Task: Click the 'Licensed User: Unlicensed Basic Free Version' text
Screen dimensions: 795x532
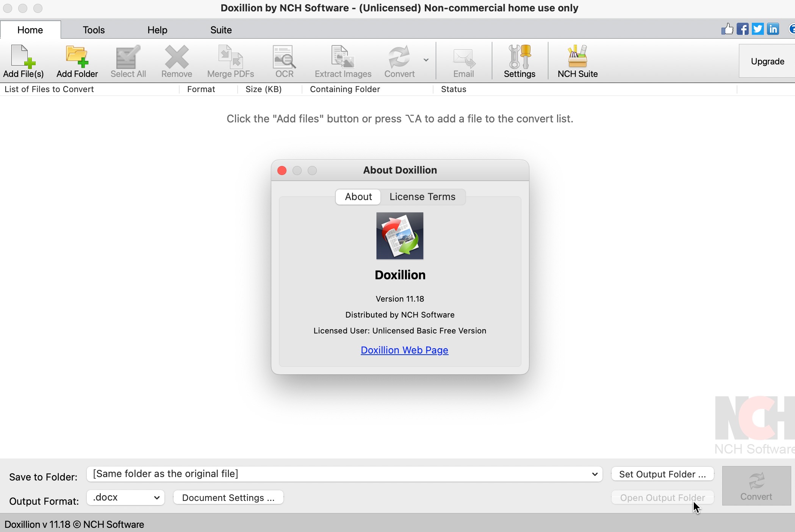Action: [400, 330]
